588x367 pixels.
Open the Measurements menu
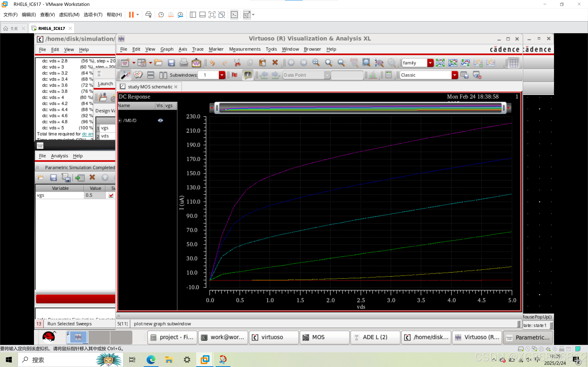(x=244, y=49)
